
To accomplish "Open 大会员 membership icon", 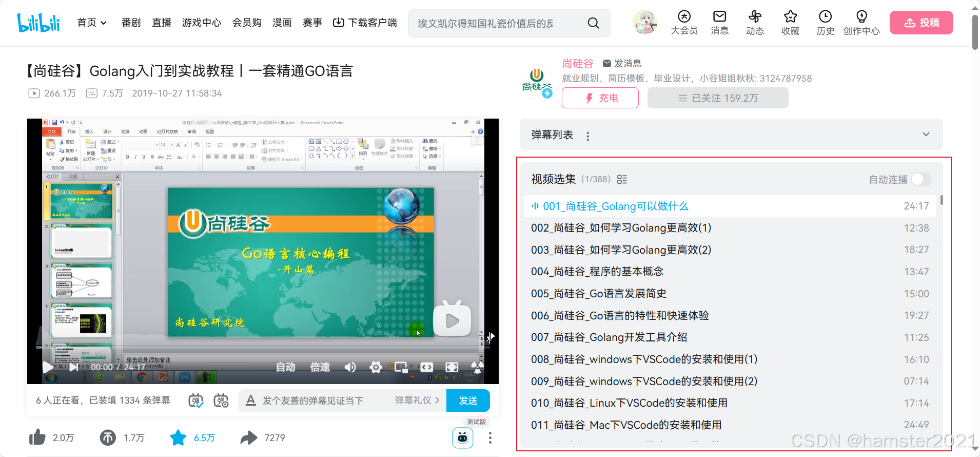I will (x=684, y=23).
